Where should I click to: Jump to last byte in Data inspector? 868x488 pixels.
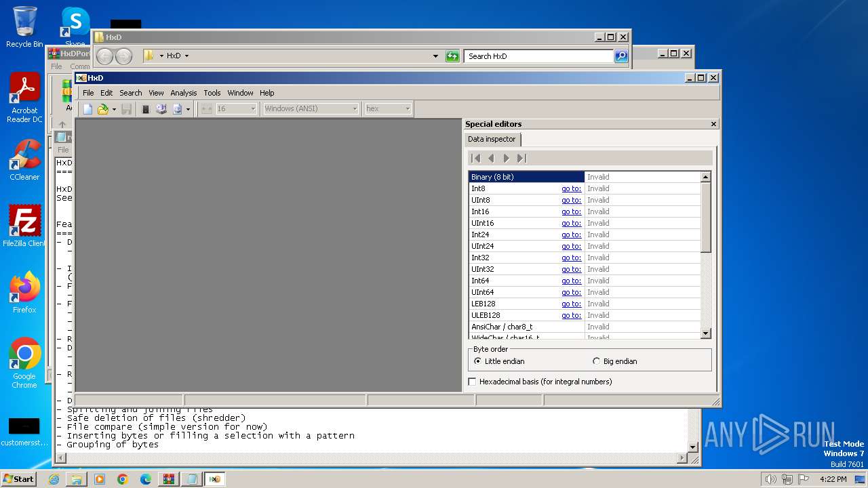pos(521,158)
